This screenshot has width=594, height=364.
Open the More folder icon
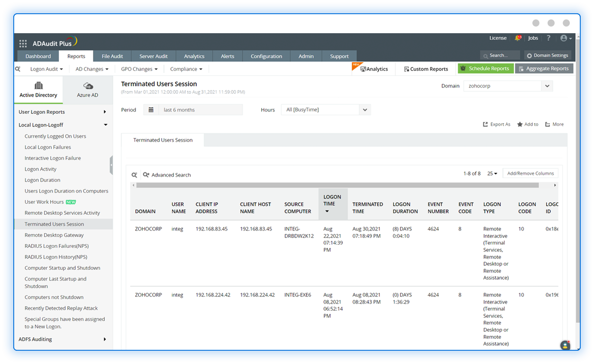548,124
